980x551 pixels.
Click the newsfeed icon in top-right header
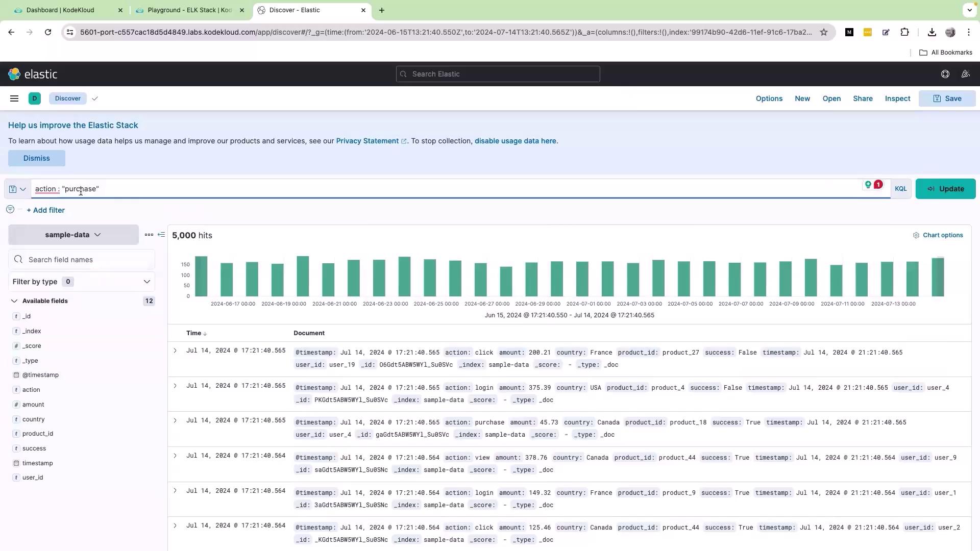[965, 74]
